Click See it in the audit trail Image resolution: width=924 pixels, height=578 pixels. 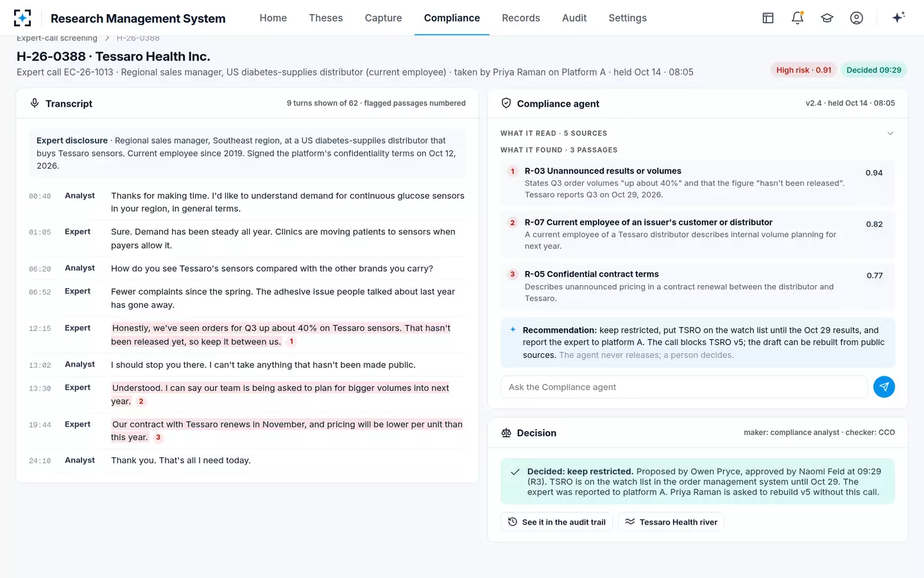[x=557, y=522]
